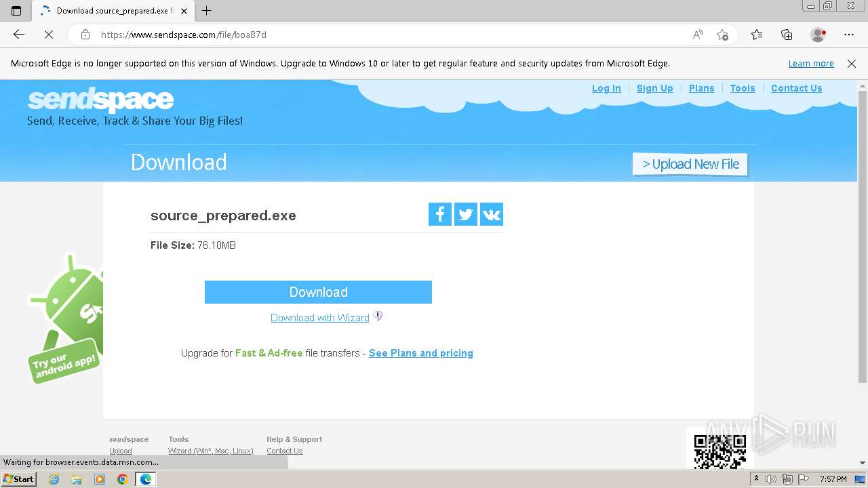
Task: Click the File Size 76.10MB text
Action: coord(193,245)
